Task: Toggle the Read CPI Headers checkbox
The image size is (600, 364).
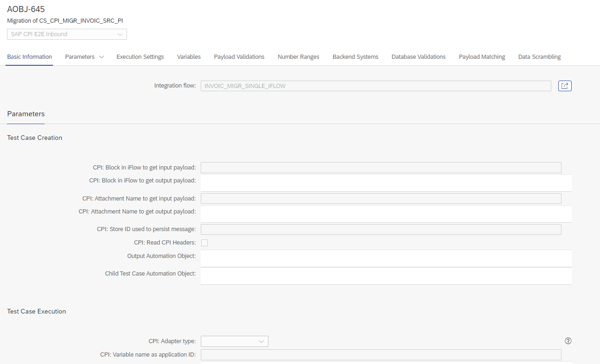Action: 204,243
